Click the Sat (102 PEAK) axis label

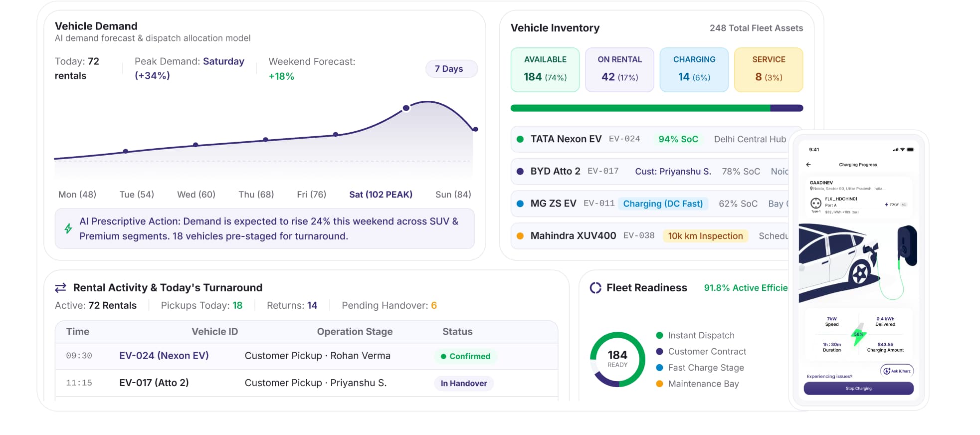pos(381,195)
